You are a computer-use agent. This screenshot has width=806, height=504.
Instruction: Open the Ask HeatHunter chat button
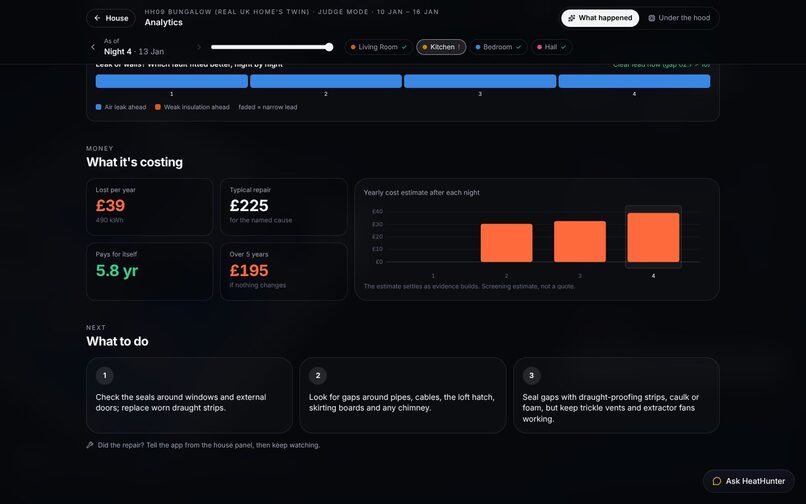[x=748, y=481]
